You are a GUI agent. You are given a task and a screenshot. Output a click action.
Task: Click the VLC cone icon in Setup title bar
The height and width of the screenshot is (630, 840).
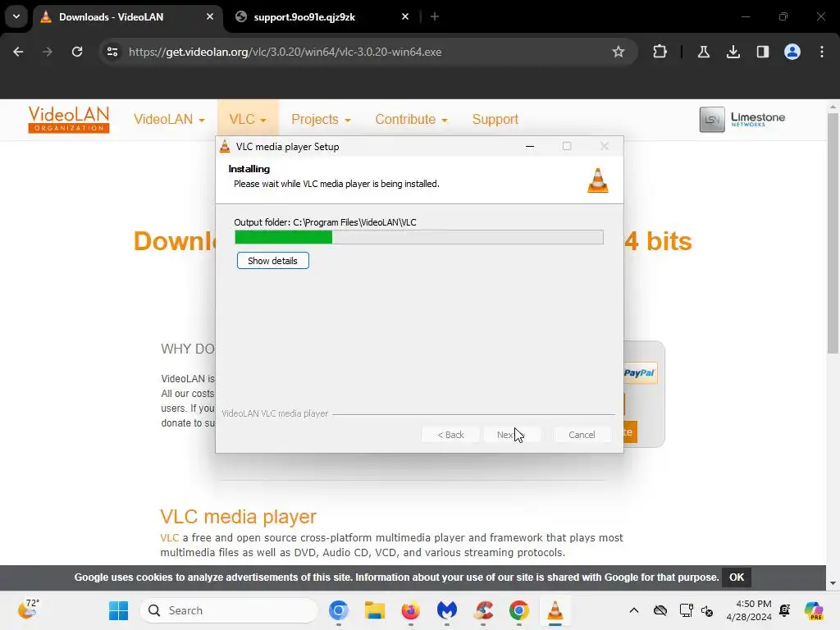[225, 146]
